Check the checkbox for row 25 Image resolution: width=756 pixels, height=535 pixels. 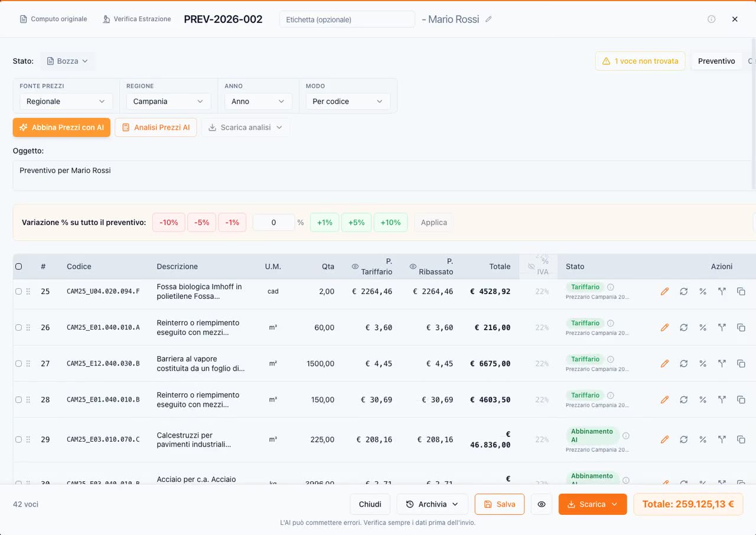click(18, 291)
